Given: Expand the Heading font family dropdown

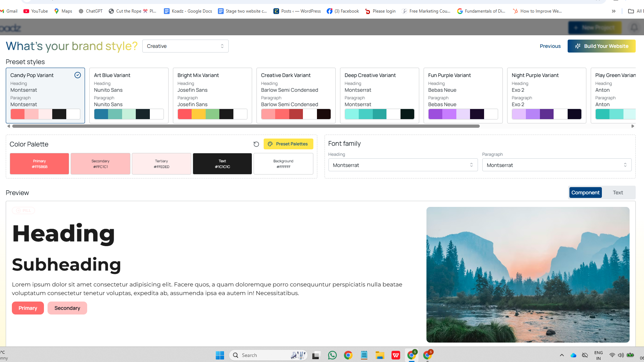Looking at the screenshot, I should [x=403, y=165].
